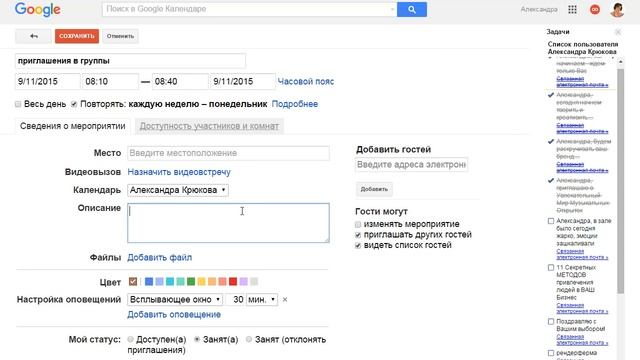Image resolution: width=640 pixels, height=360 pixels.
Task: Click the guest email address input
Action: pos(411,164)
